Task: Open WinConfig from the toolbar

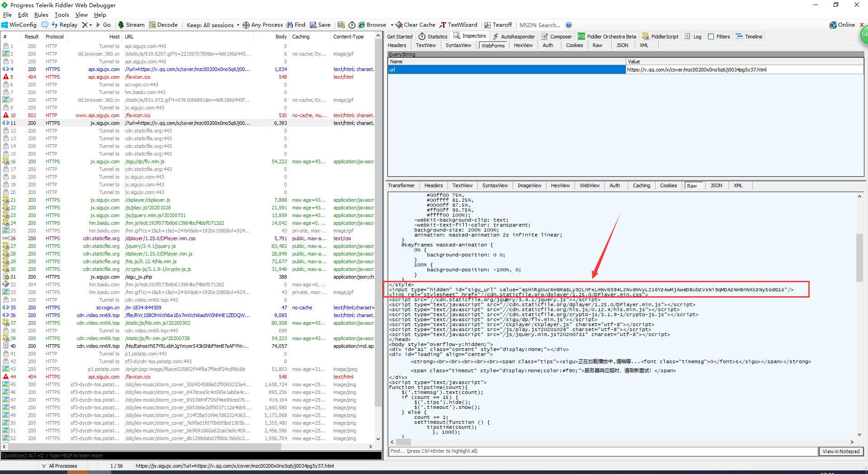Action: [x=19, y=25]
